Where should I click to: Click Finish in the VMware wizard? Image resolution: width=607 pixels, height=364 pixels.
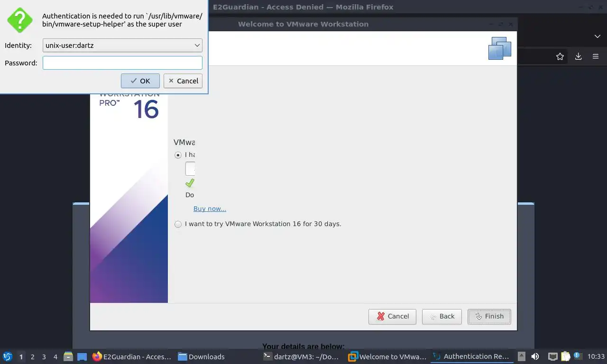click(x=489, y=316)
